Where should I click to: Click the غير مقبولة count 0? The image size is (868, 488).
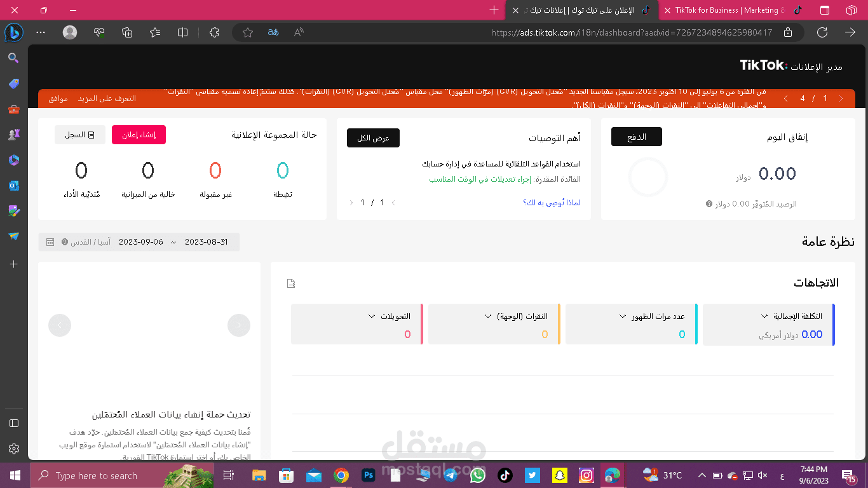coord(215,170)
